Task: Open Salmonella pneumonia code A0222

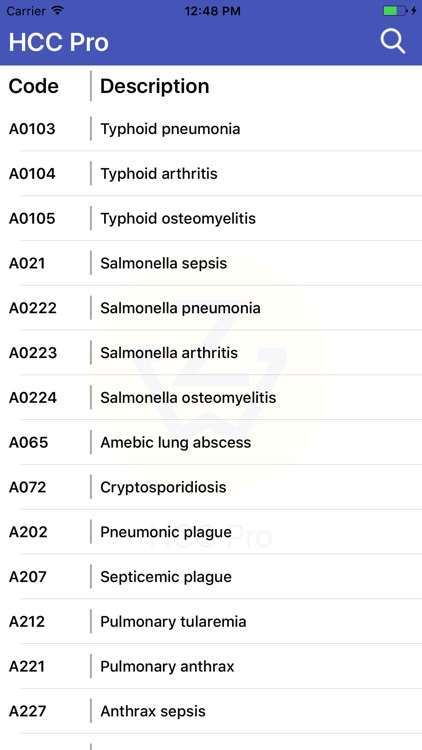Action: pyautogui.click(x=211, y=308)
